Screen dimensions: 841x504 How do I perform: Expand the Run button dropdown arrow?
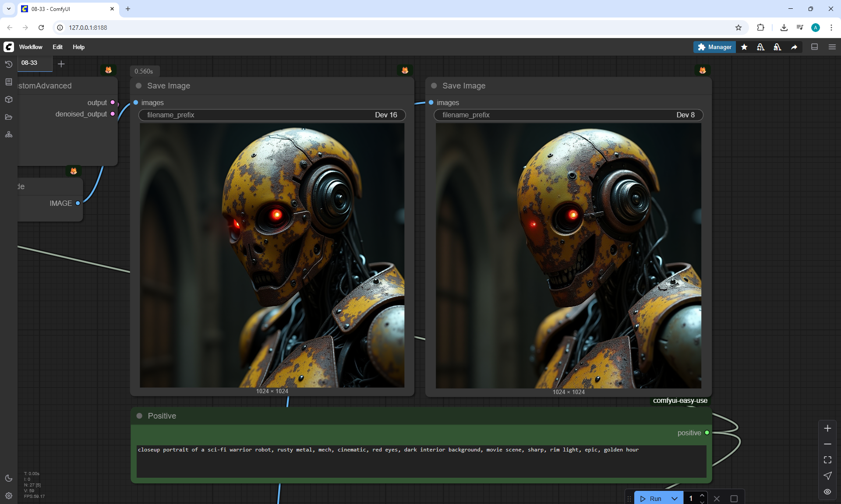(x=675, y=498)
